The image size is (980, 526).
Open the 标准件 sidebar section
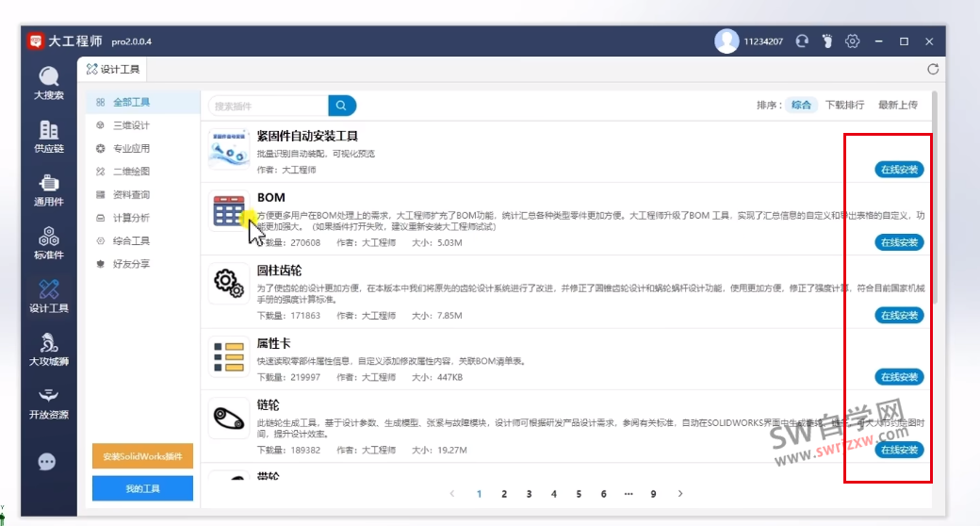pyautogui.click(x=48, y=242)
